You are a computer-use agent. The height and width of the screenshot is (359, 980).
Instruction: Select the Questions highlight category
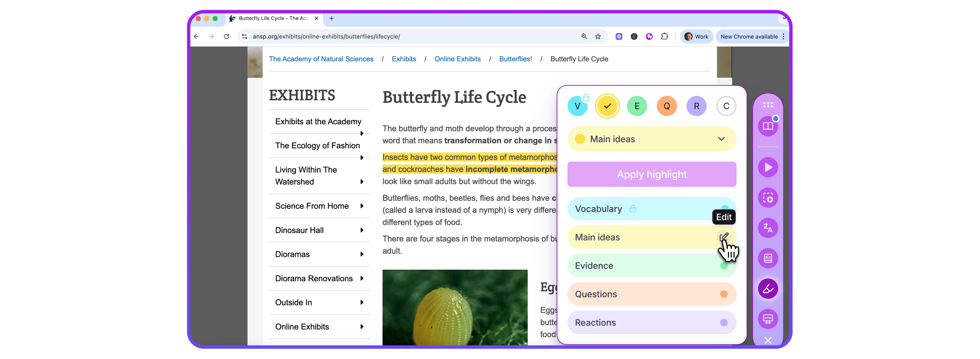click(x=652, y=294)
